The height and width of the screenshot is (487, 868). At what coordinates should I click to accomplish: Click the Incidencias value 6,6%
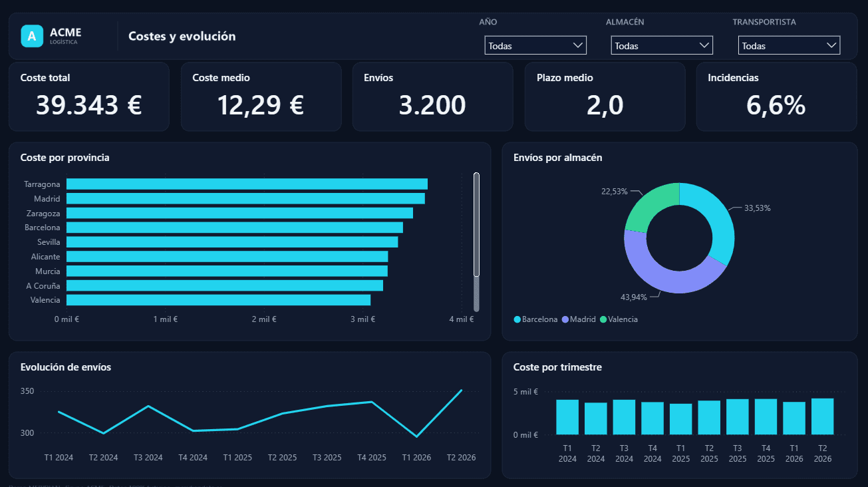pos(776,105)
